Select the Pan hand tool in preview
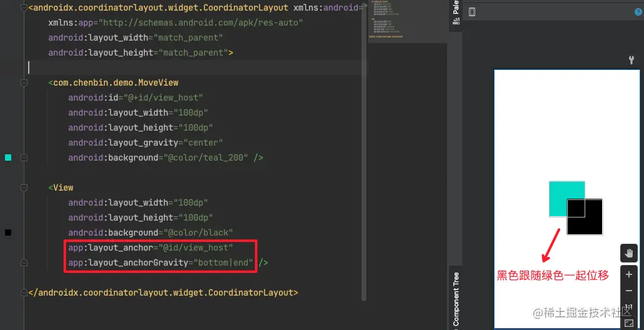This screenshot has width=644, height=330. (629, 253)
